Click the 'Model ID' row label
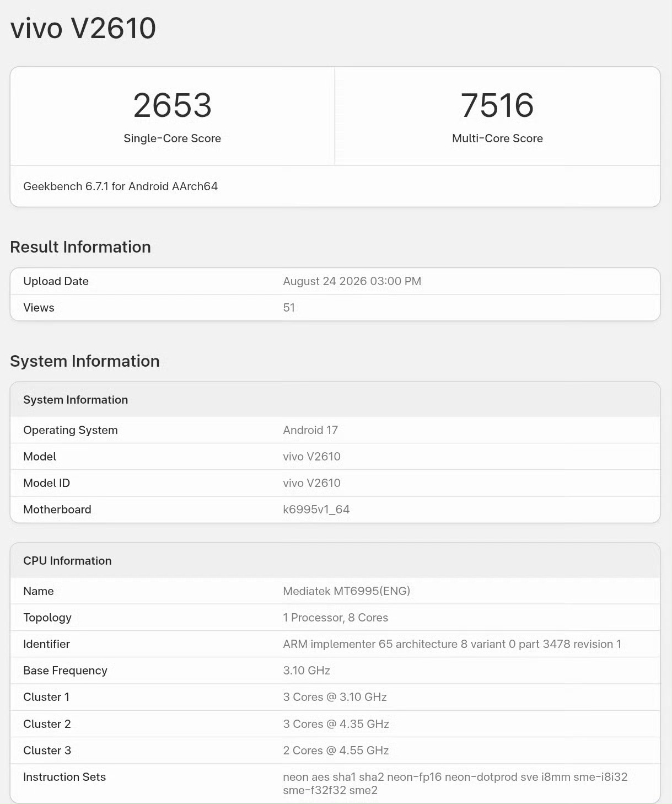 (x=46, y=483)
